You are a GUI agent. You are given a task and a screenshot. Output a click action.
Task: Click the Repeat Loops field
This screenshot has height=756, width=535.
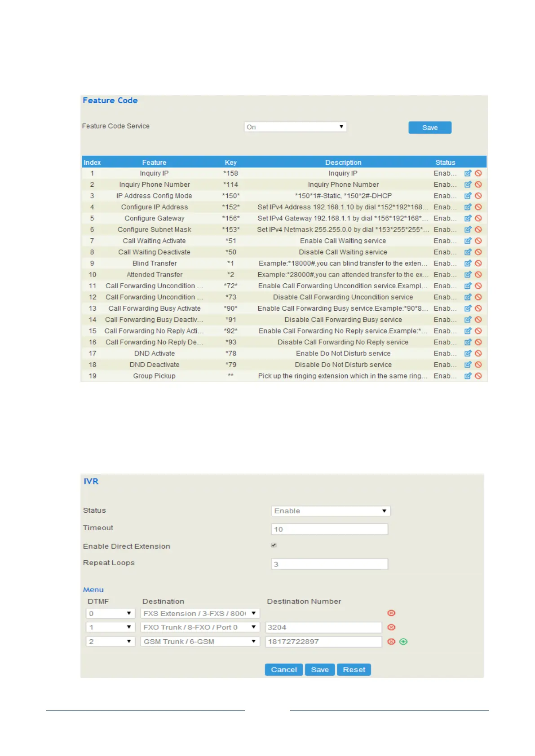(329, 564)
